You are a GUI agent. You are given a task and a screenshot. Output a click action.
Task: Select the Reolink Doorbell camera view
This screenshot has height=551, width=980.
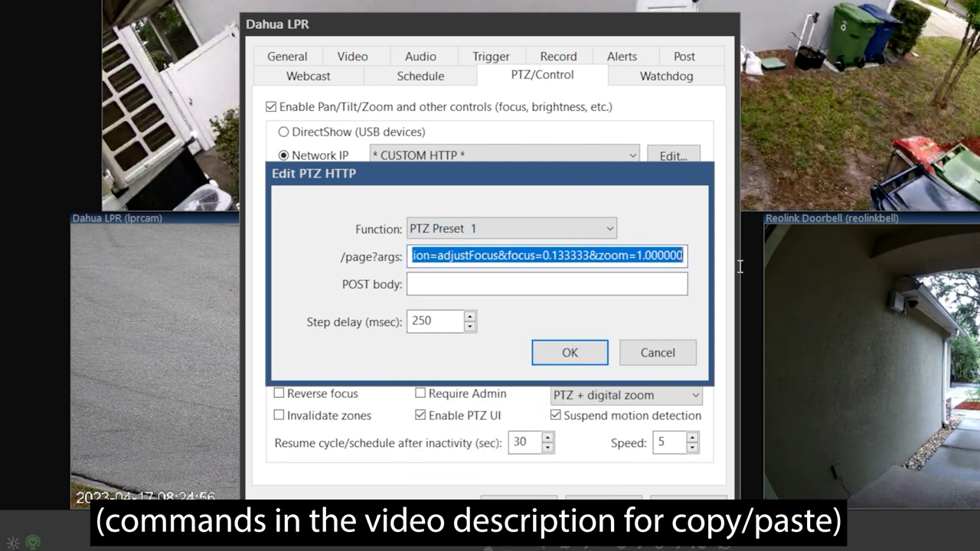tap(871, 366)
